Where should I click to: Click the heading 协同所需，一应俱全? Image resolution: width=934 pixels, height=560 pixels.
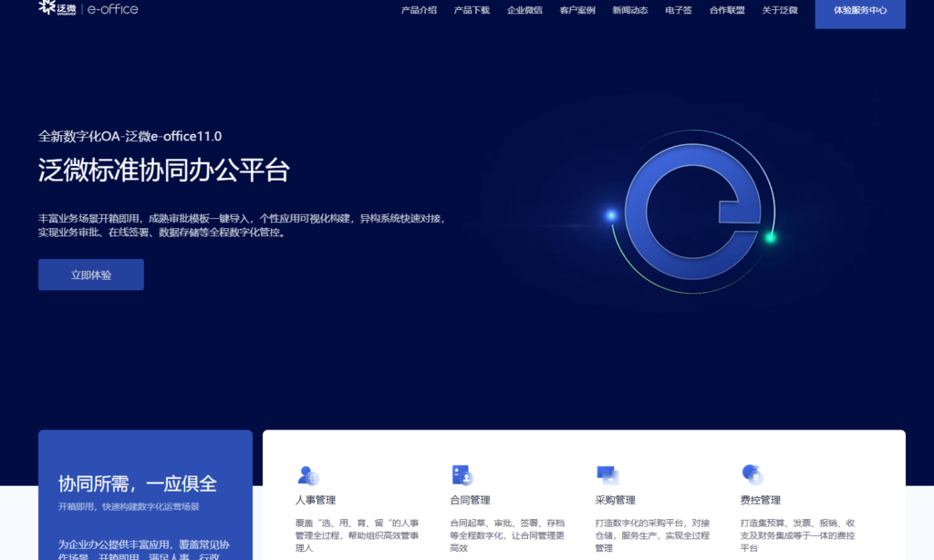click(138, 483)
